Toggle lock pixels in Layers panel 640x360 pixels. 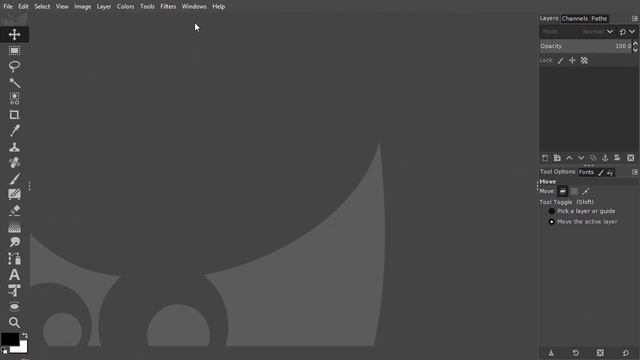(560, 60)
